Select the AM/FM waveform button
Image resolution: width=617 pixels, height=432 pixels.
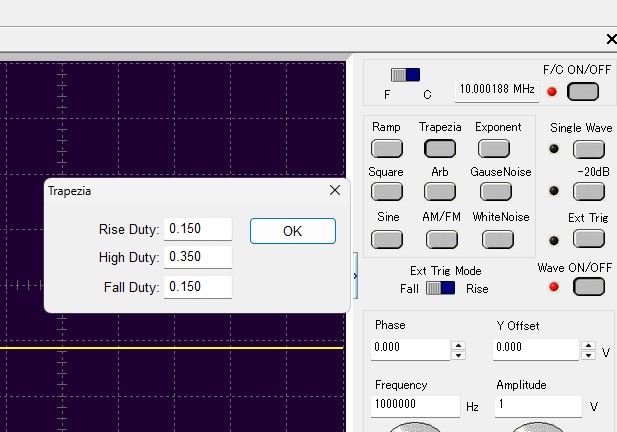441,239
